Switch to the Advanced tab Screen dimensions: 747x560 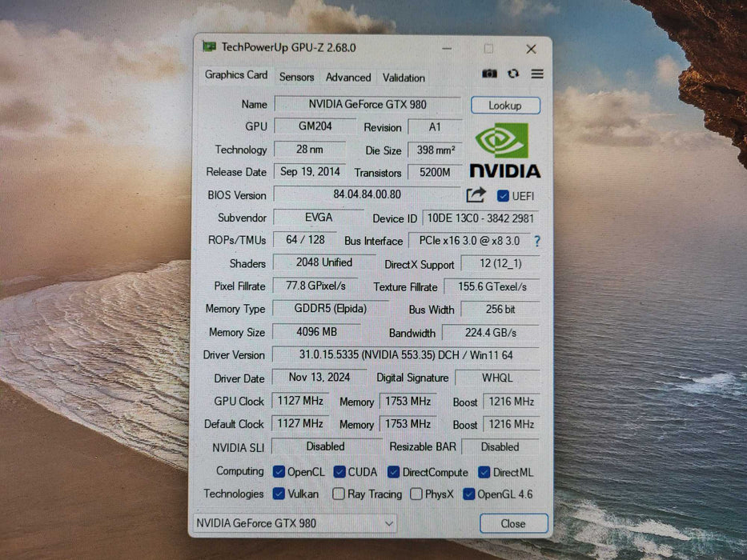347,77
